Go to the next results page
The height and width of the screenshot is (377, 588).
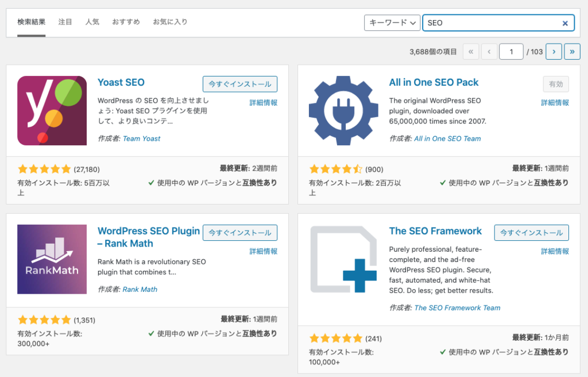(x=554, y=52)
